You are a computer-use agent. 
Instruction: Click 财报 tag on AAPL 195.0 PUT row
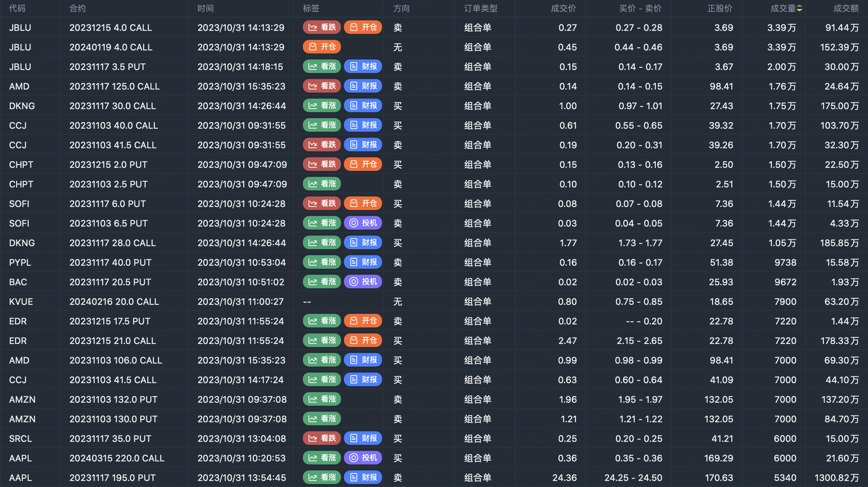coord(363,477)
